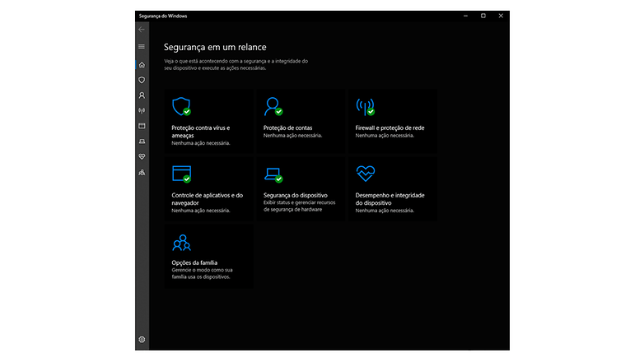644x362 pixels.
Task: Open device health heart icon in sidebar
Action: (x=142, y=157)
